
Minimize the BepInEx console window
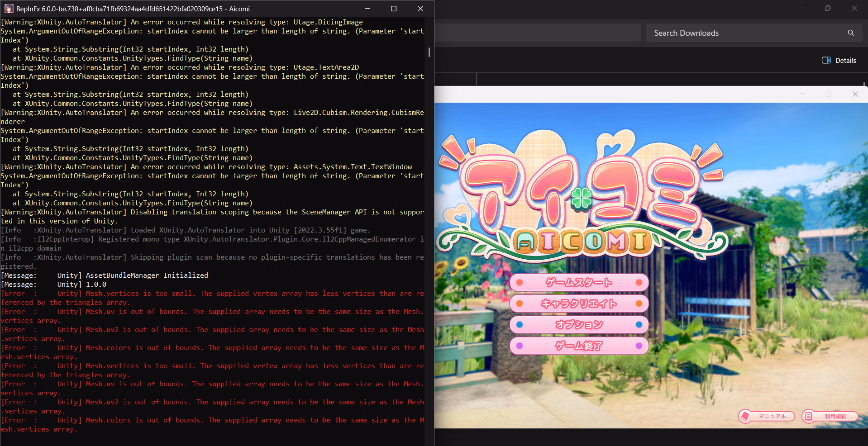click(367, 9)
